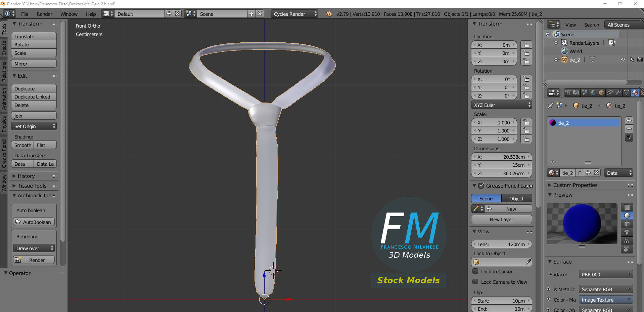Open the Render Layers properties tab icon
Image resolution: width=644 pixels, height=312 pixels.
(576, 93)
